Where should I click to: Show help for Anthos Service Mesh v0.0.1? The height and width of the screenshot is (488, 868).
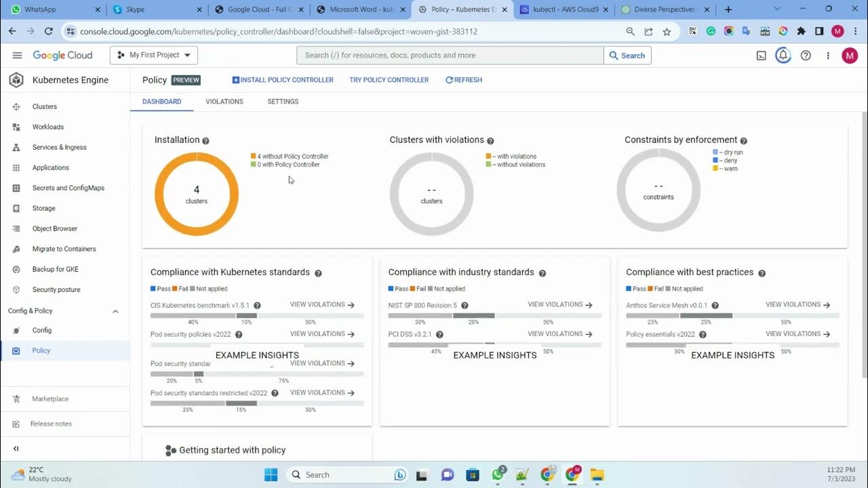point(715,306)
